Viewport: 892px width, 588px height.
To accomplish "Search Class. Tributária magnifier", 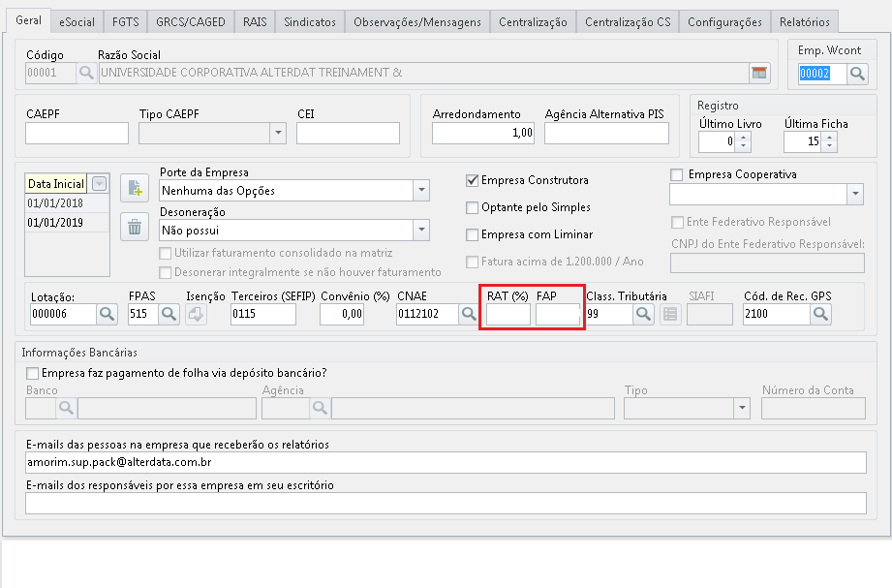I will 643,314.
